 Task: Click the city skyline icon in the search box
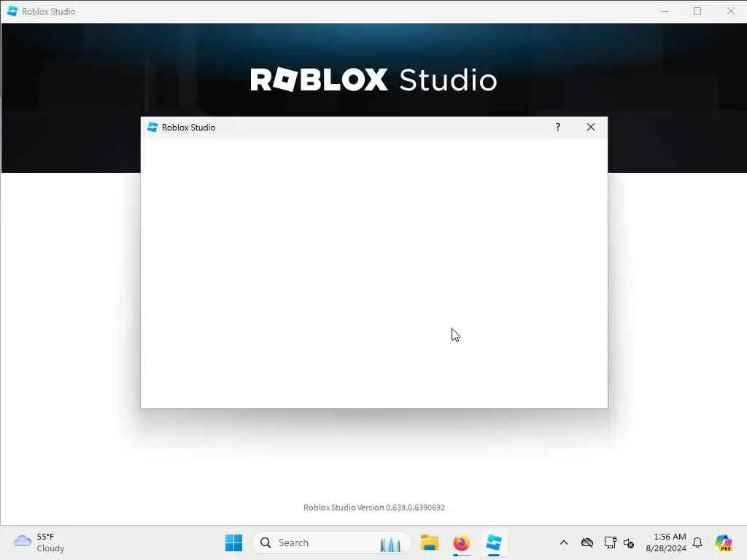pyautogui.click(x=390, y=544)
